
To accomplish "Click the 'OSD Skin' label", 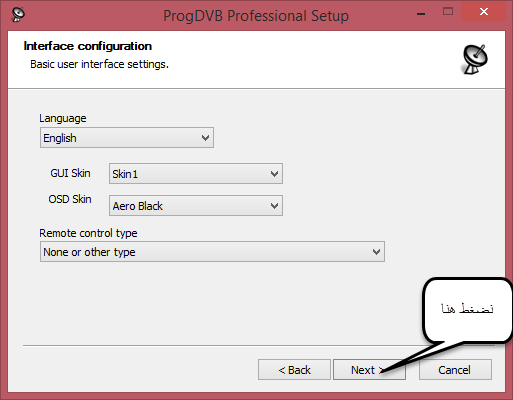I will click(x=70, y=199).
